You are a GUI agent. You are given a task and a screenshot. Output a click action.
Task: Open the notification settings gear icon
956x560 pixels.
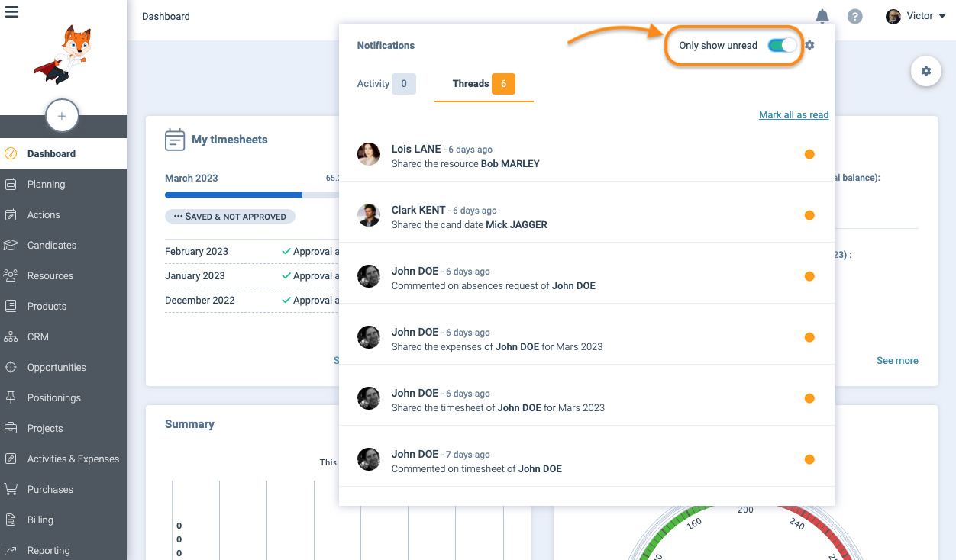pos(810,45)
